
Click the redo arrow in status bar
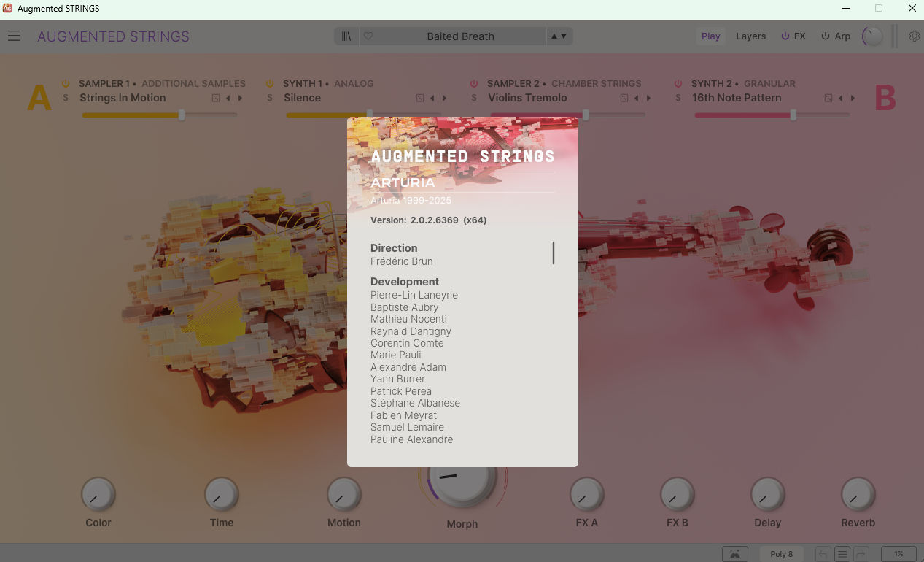861,554
